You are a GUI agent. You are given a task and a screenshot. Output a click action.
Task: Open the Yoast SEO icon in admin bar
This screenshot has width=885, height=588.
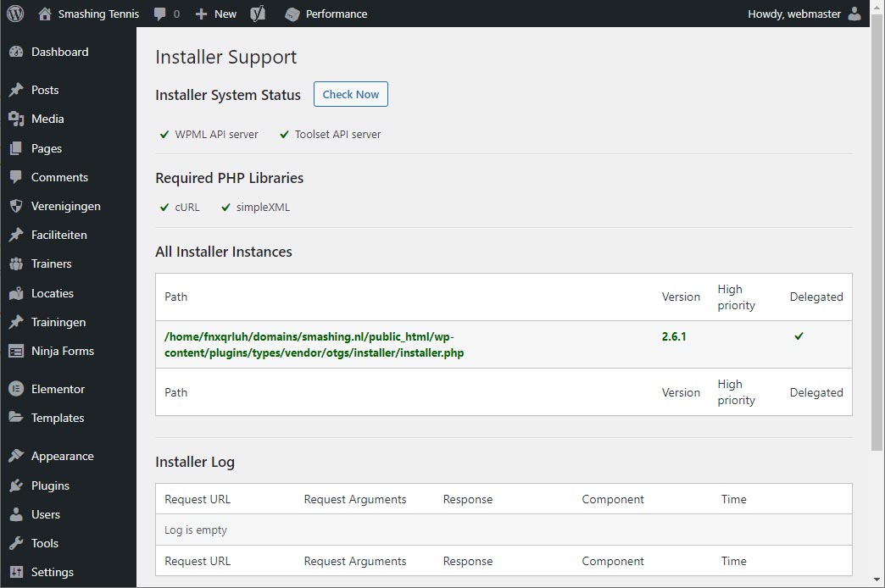pyautogui.click(x=258, y=14)
